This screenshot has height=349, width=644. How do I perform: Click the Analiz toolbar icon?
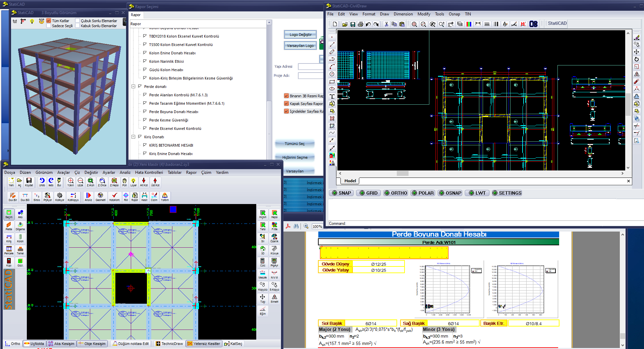[88, 197]
